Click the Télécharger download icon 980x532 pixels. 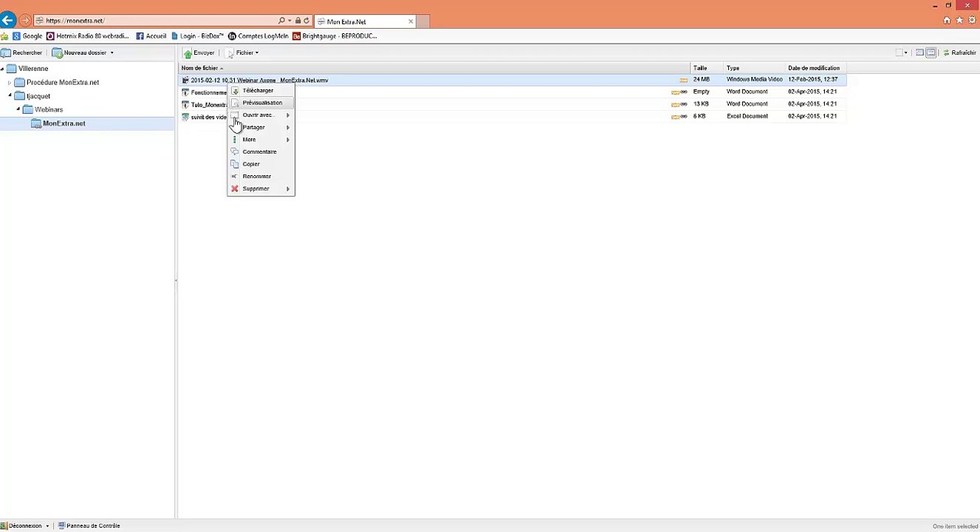click(x=236, y=90)
